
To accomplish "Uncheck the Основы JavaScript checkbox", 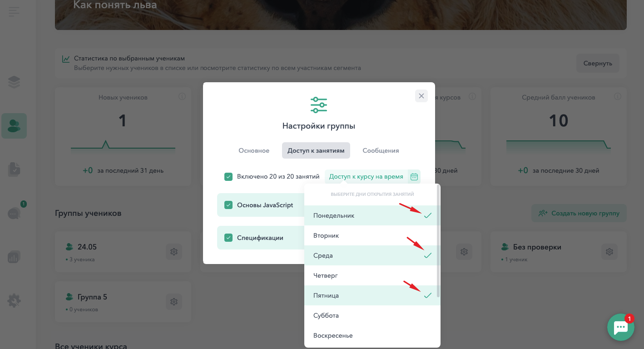I will [228, 205].
